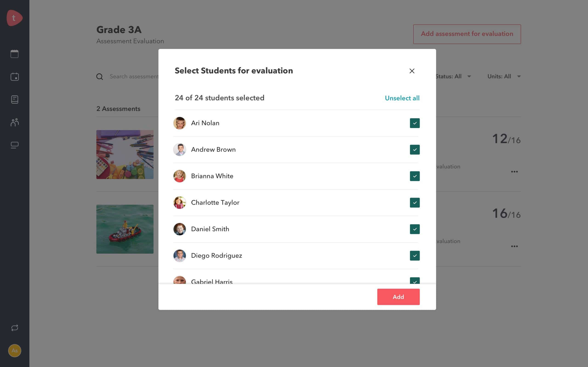The image size is (588, 367).
Task: Click the Add button in dialog
Action: click(x=398, y=297)
